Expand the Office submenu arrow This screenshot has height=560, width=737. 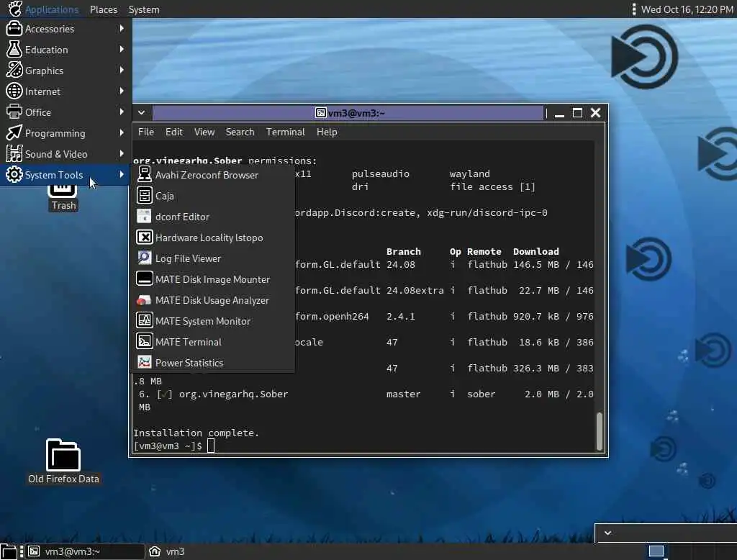pos(122,112)
